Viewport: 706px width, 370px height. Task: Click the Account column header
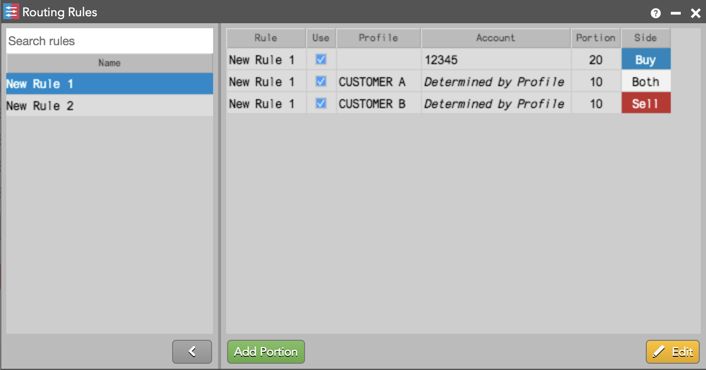pyautogui.click(x=496, y=38)
